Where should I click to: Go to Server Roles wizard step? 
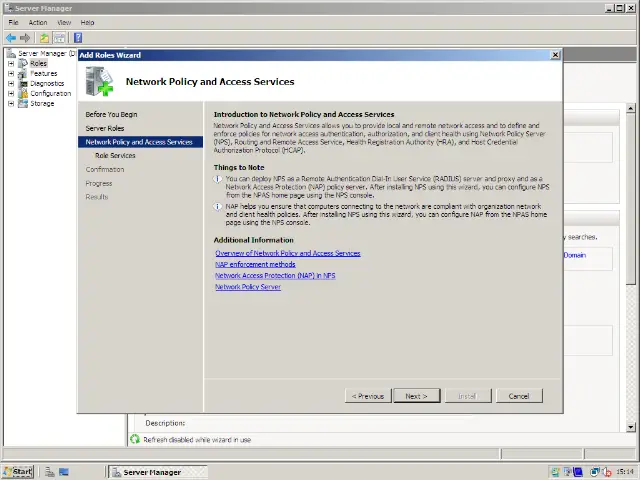point(105,128)
